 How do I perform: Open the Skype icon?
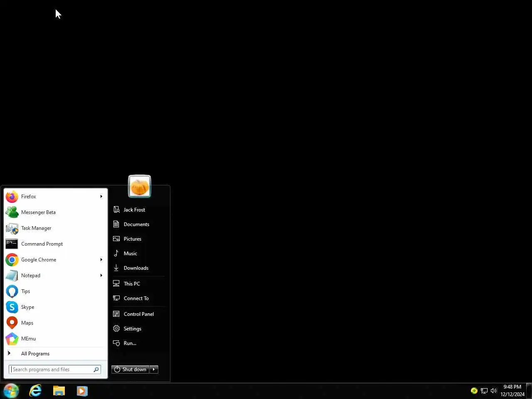click(x=12, y=307)
